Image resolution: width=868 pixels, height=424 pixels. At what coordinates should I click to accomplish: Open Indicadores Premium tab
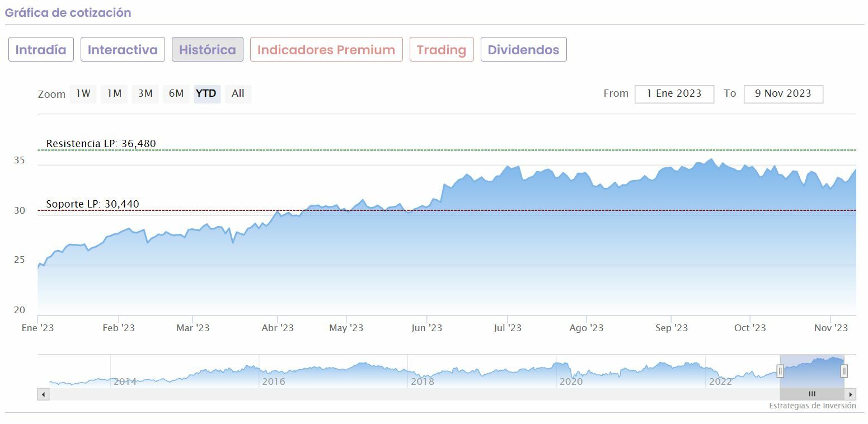326,50
